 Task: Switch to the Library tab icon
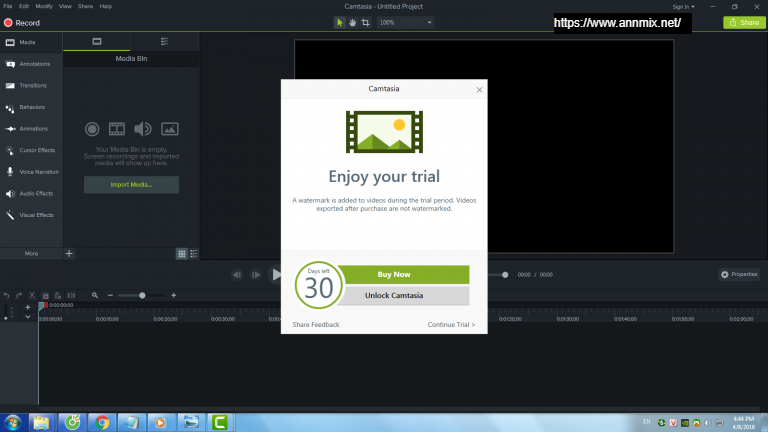(165, 42)
